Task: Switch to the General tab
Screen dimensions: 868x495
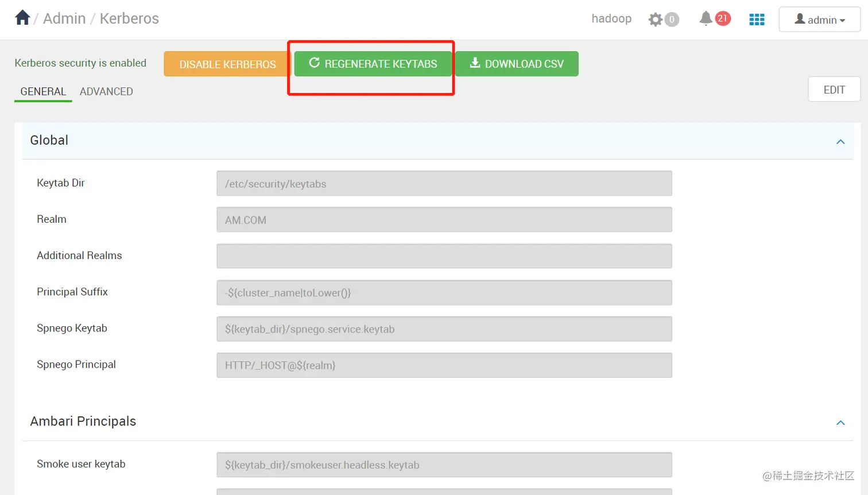Action: (x=43, y=91)
